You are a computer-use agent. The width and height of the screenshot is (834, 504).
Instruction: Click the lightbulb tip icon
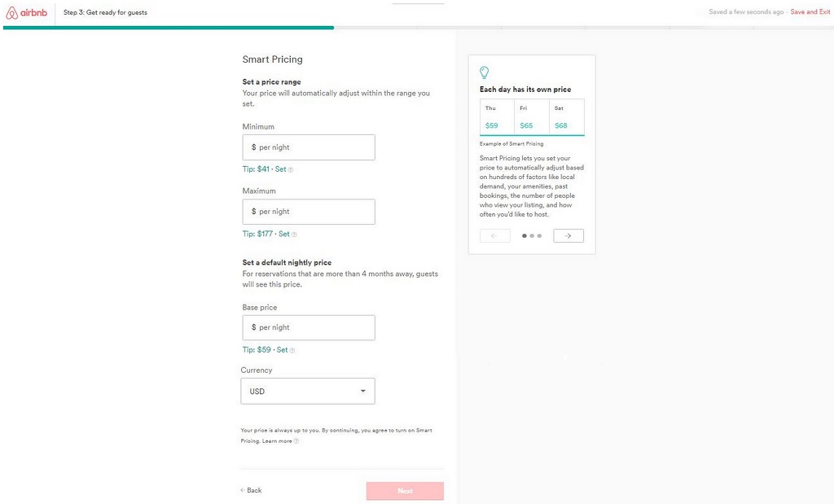click(x=485, y=72)
